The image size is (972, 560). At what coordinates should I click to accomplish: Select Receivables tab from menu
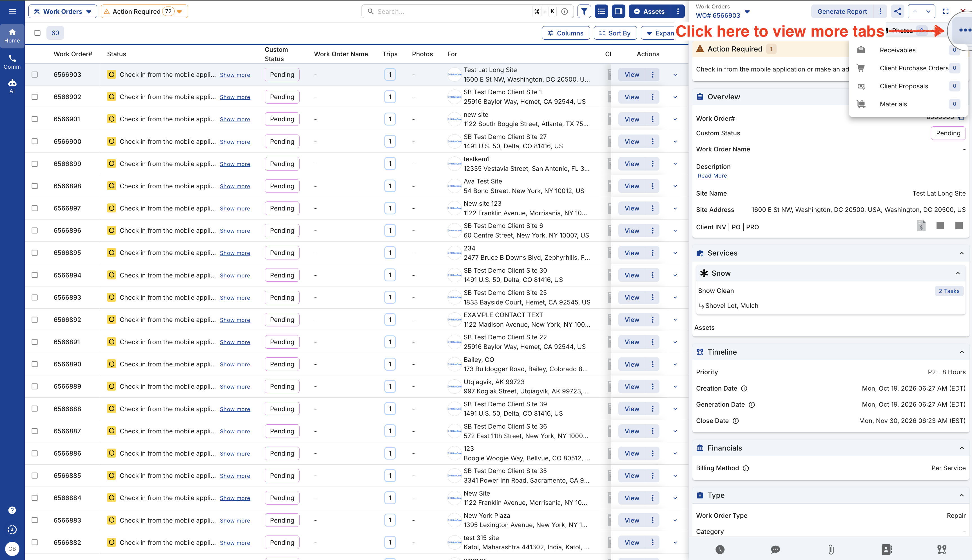point(909,50)
